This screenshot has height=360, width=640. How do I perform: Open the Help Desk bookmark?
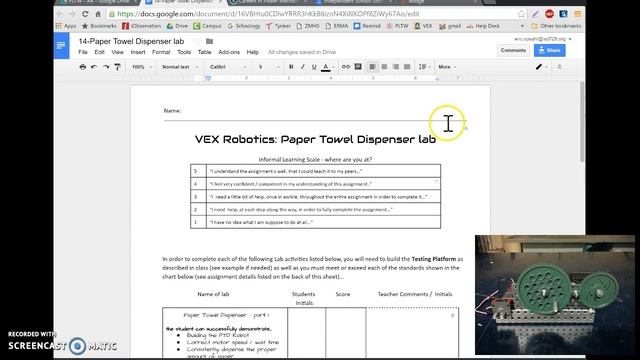[x=483, y=26]
